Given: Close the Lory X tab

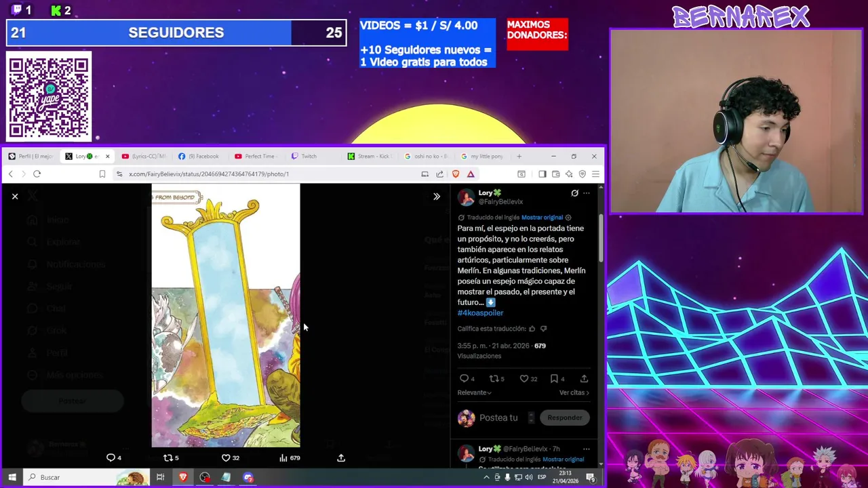Looking at the screenshot, I should click(x=107, y=157).
